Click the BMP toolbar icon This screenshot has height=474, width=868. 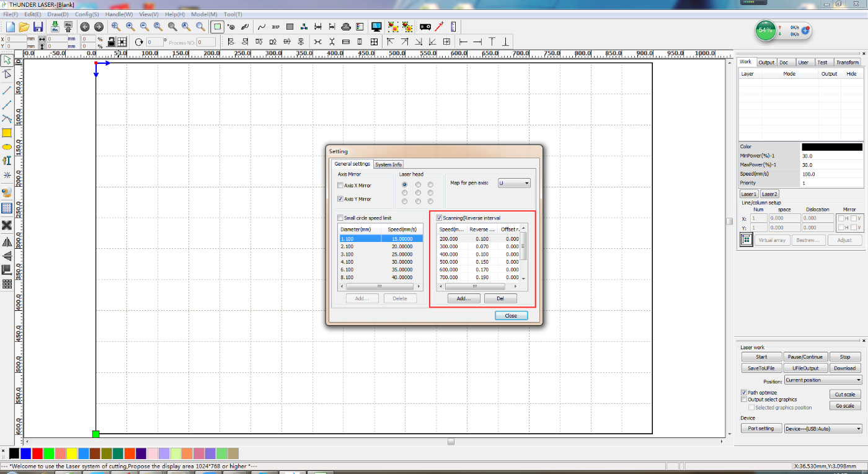coord(275,27)
